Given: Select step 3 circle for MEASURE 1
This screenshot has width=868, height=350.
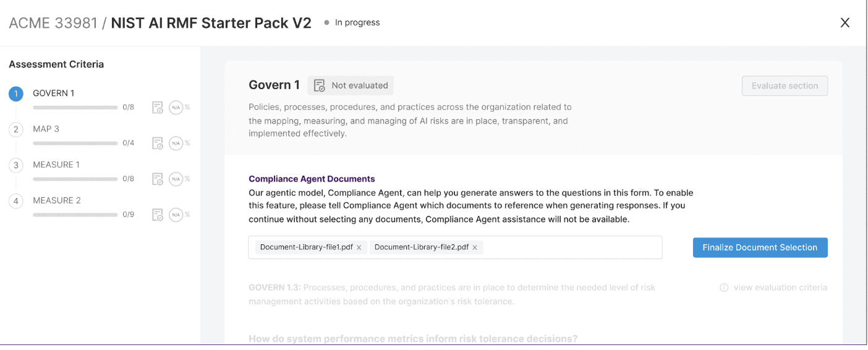Looking at the screenshot, I should (x=16, y=166).
